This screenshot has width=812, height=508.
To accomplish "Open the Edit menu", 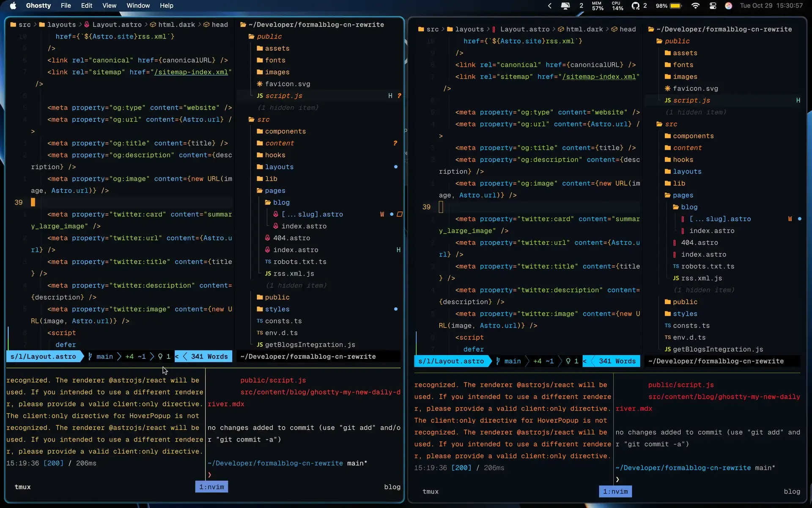I will point(87,6).
